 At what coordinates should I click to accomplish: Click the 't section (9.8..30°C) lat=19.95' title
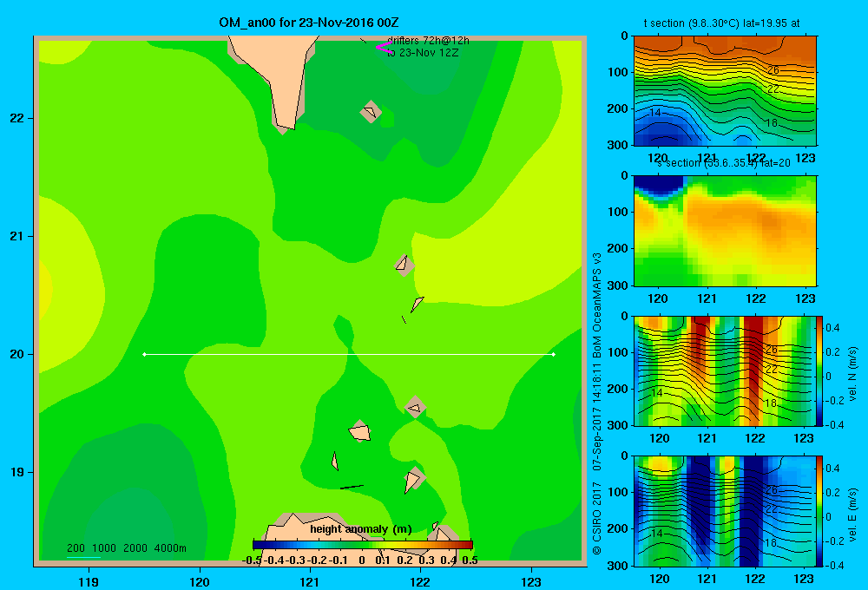click(x=721, y=23)
